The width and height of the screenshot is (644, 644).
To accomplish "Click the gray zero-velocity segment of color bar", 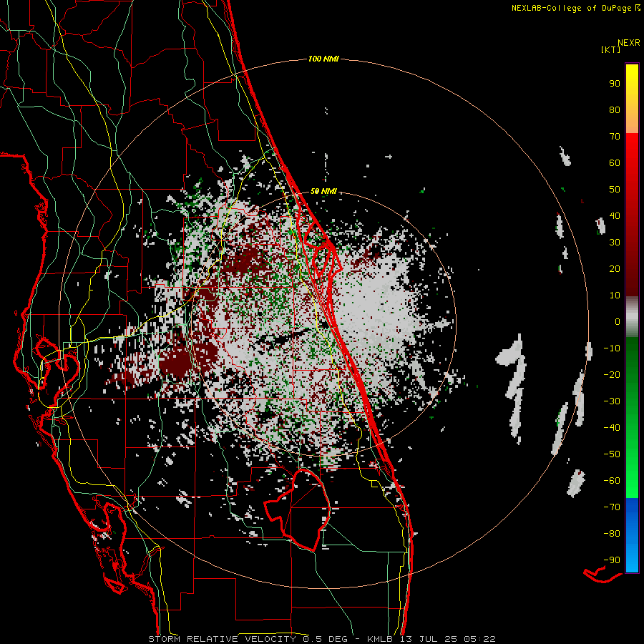I will tap(632, 317).
